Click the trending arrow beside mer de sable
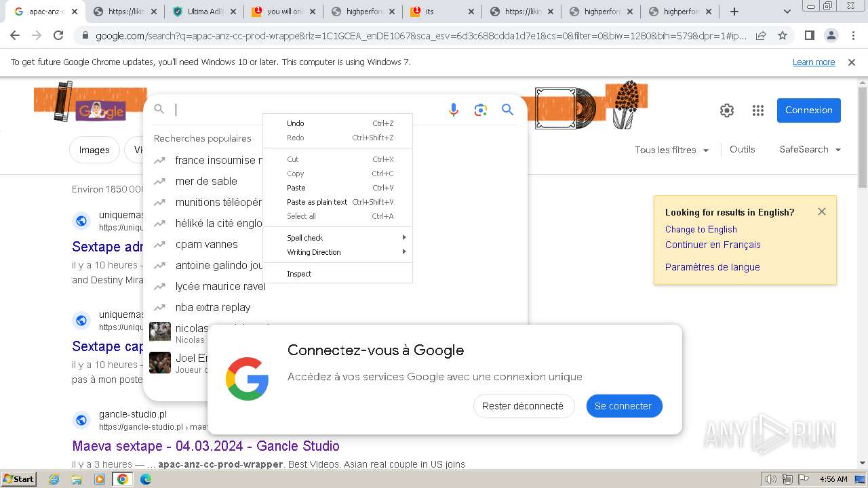Image resolution: width=868 pixels, height=488 pixels. click(159, 182)
